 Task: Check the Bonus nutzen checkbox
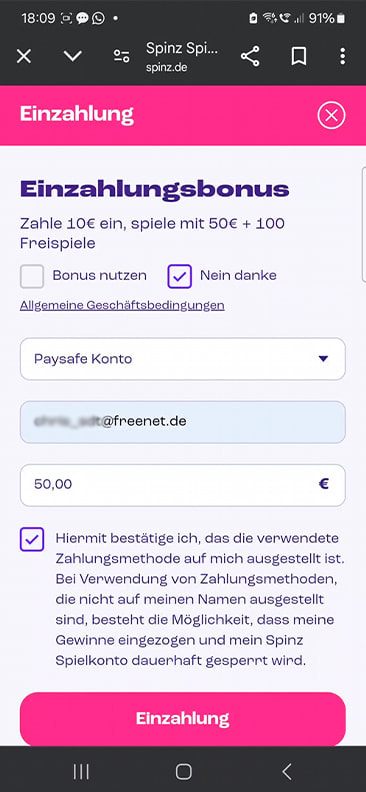(32, 276)
